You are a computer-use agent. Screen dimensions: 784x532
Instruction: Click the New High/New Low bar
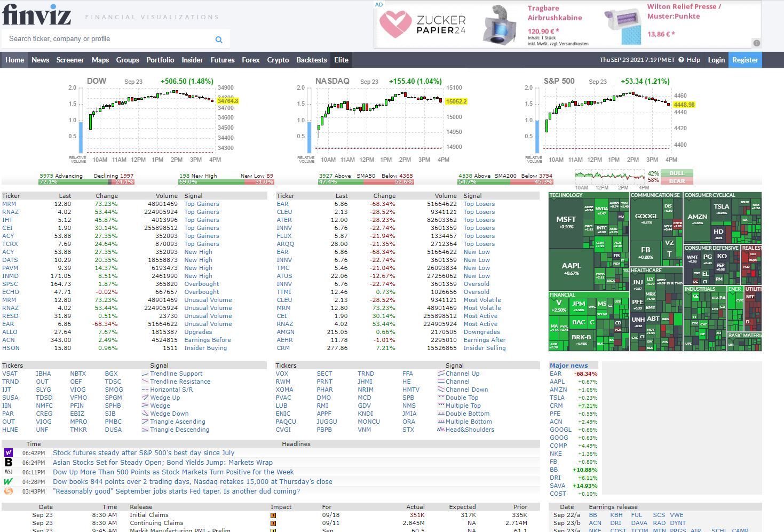[226, 182]
